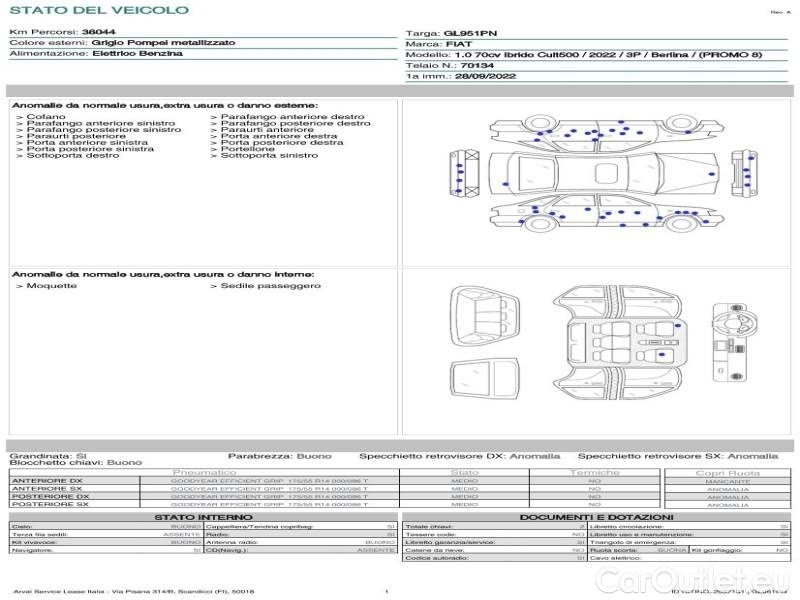Screen dimensions: 800x600
Task: Click the Pneumatico column header
Action: tap(204, 472)
